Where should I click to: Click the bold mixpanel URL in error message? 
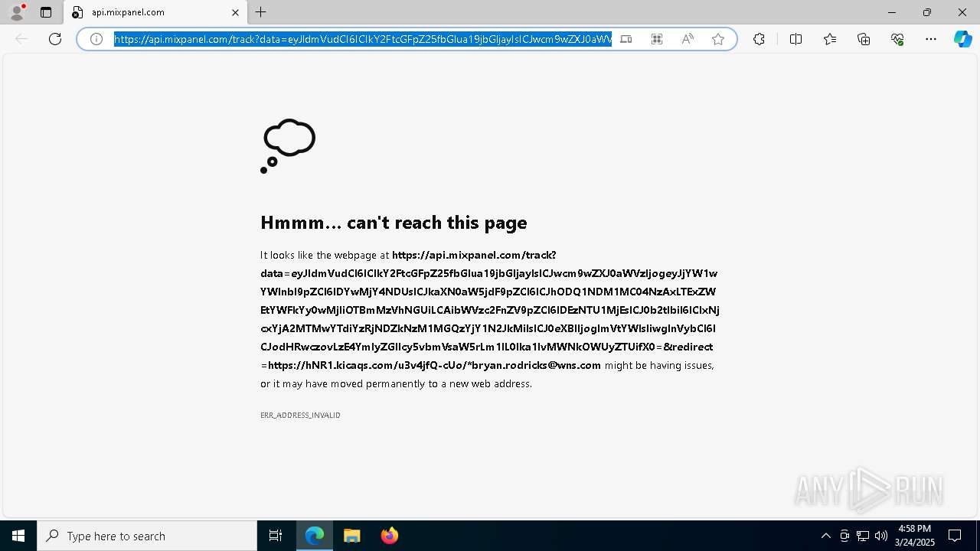coord(490,310)
